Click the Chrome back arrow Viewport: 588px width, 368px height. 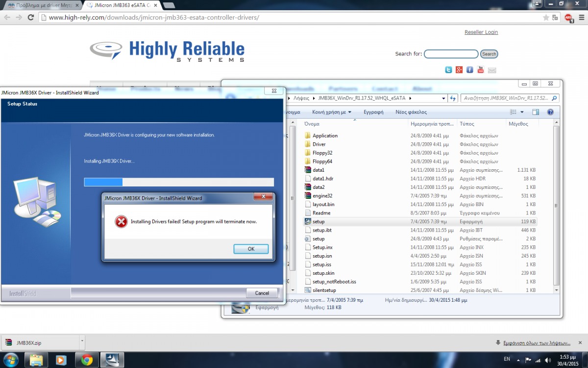point(6,17)
